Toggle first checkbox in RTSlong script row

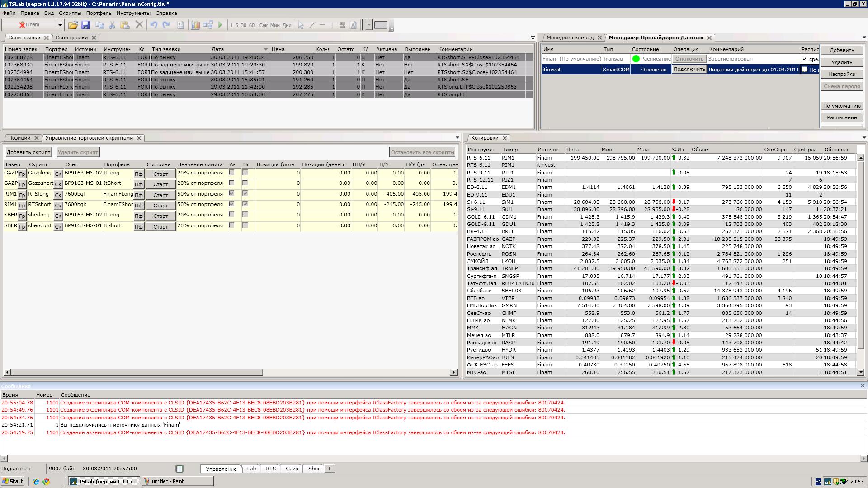(231, 193)
